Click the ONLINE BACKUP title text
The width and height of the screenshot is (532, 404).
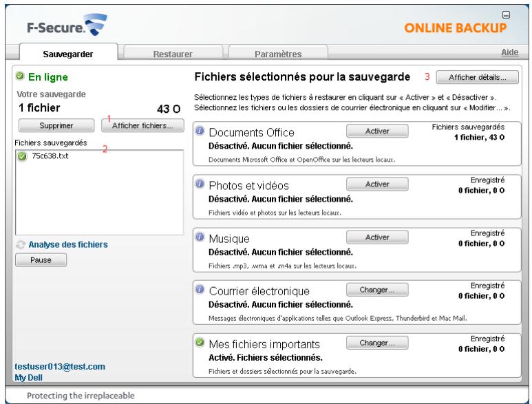pos(456,28)
